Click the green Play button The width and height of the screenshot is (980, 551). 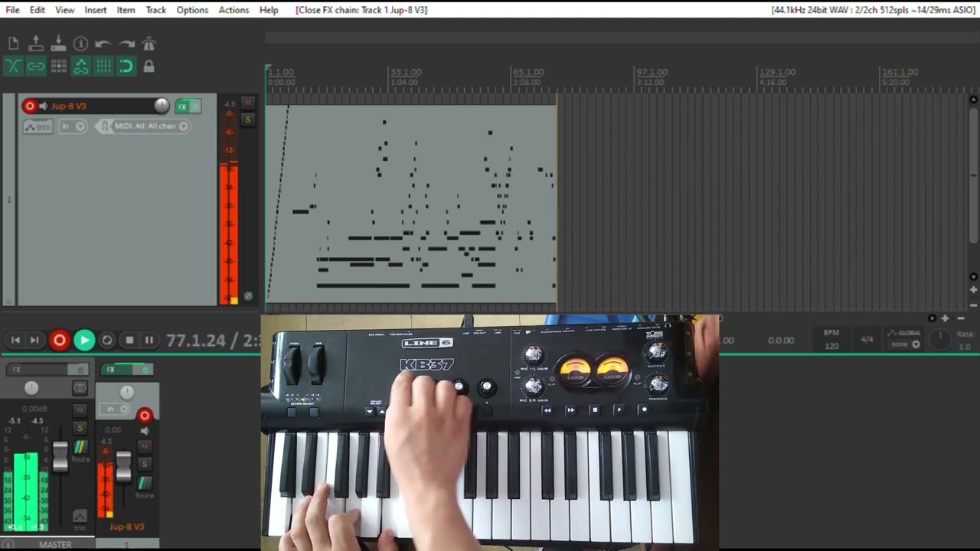point(84,341)
